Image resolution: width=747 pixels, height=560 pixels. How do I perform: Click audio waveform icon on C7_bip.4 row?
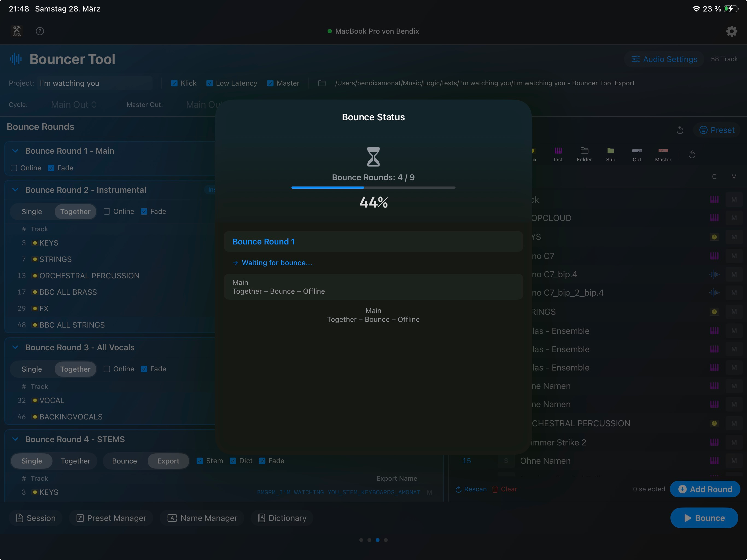point(714,274)
